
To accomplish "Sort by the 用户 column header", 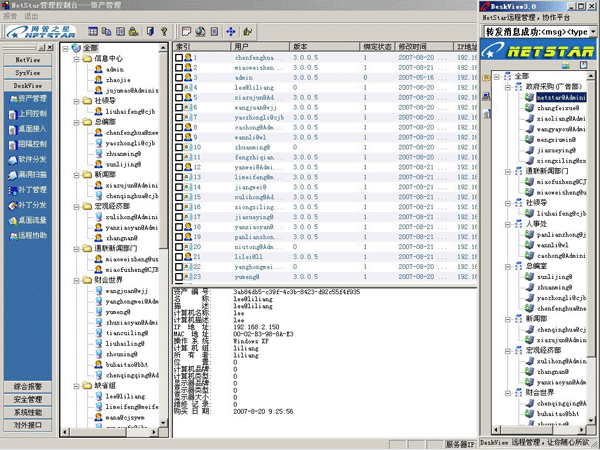I will pos(259,47).
